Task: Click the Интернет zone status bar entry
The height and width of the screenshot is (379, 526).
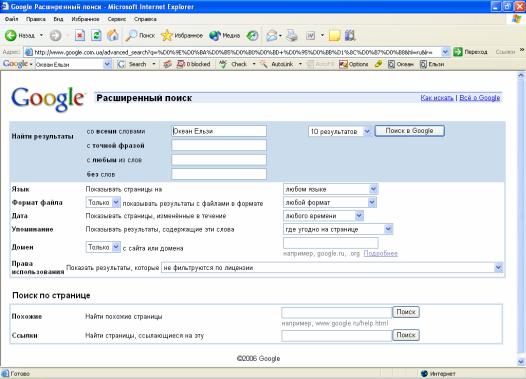Action: tap(438, 373)
